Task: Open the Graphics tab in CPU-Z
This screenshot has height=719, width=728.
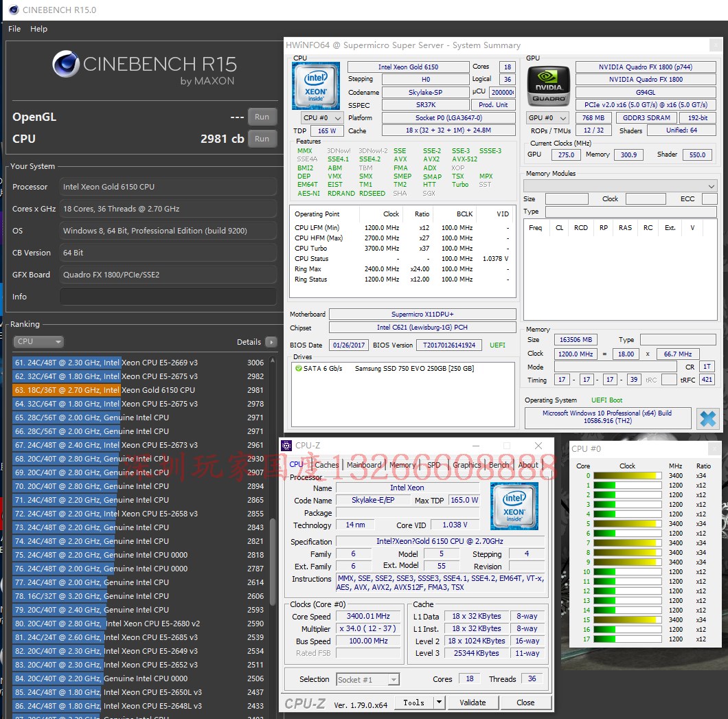Action: (466, 465)
